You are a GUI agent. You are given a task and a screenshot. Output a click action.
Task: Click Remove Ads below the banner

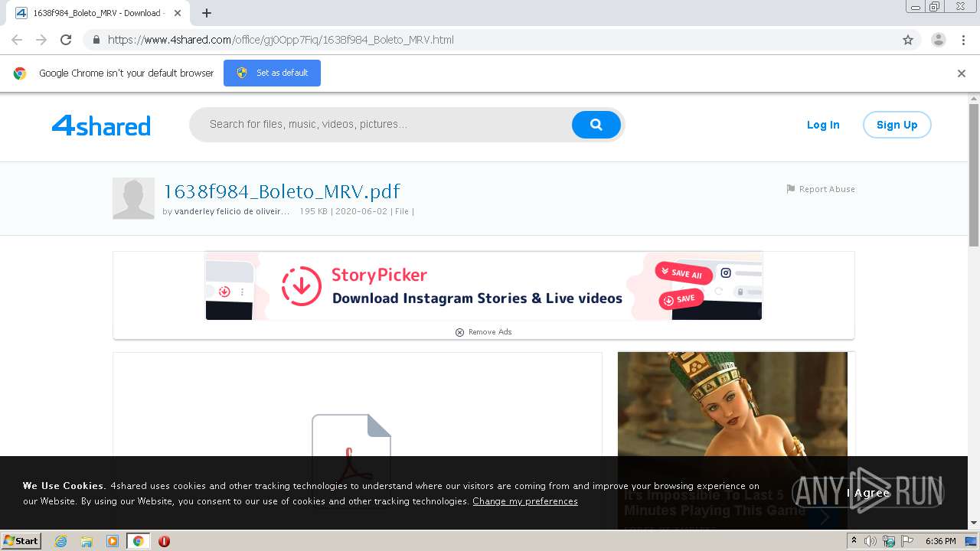pyautogui.click(x=484, y=332)
